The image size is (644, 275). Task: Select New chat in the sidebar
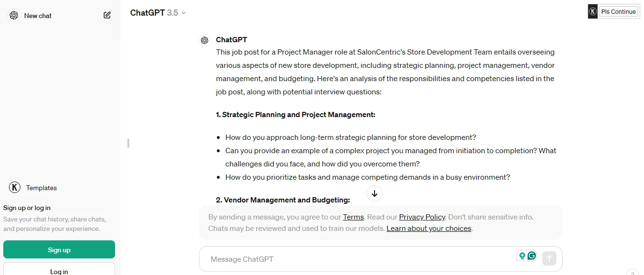tap(38, 16)
